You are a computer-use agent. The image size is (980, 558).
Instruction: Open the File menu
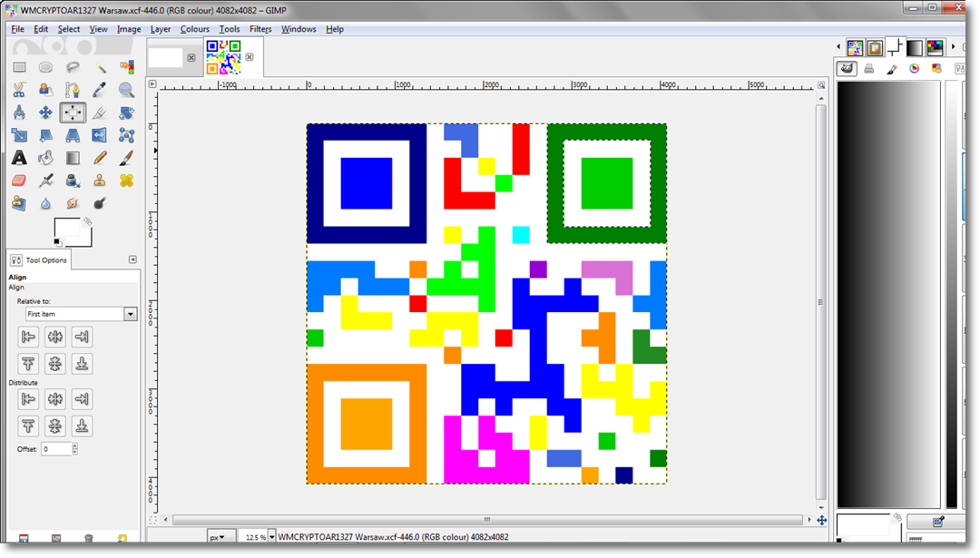pos(17,29)
